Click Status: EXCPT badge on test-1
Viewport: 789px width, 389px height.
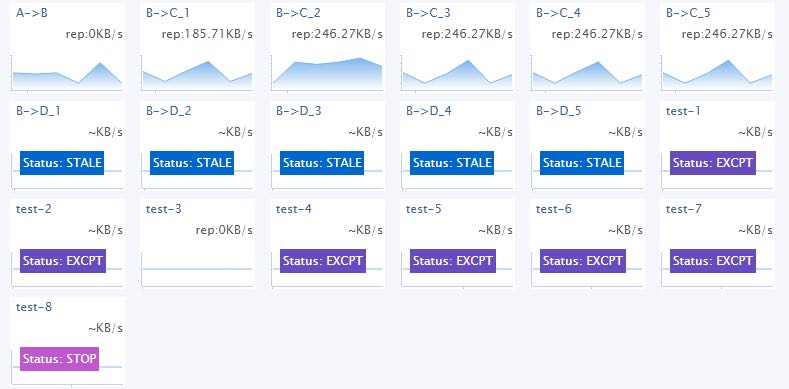pyautogui.click(x=713, y=163)
